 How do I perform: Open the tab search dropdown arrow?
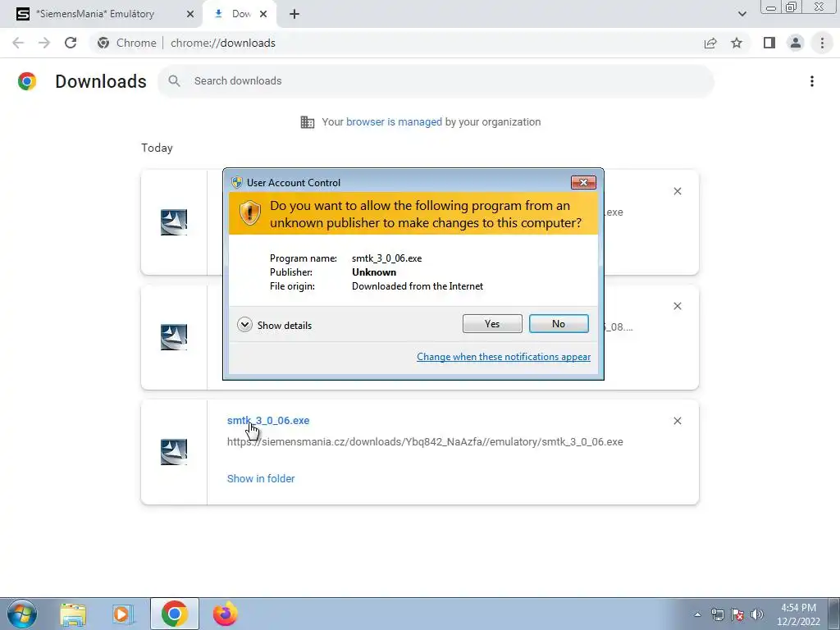click(x=742, y=14)
